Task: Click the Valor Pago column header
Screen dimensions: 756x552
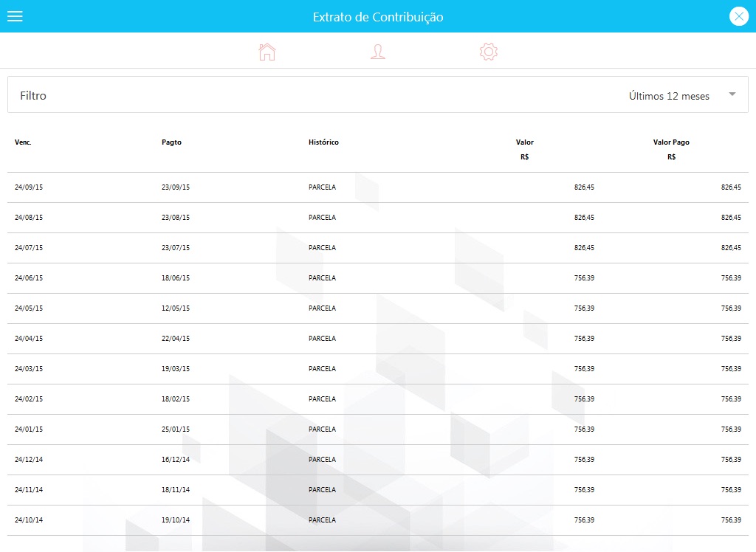Action: click(x=671, y=142)
